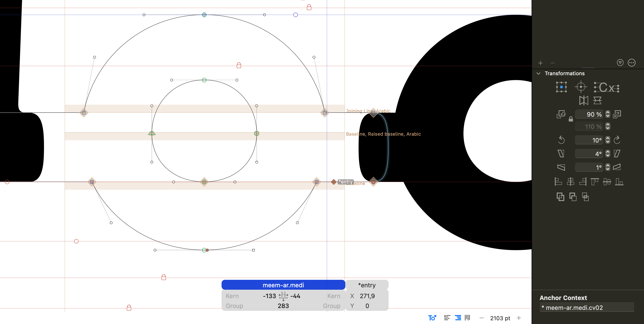
Task: Open the palette filter options menu
Action: [620, 63]
